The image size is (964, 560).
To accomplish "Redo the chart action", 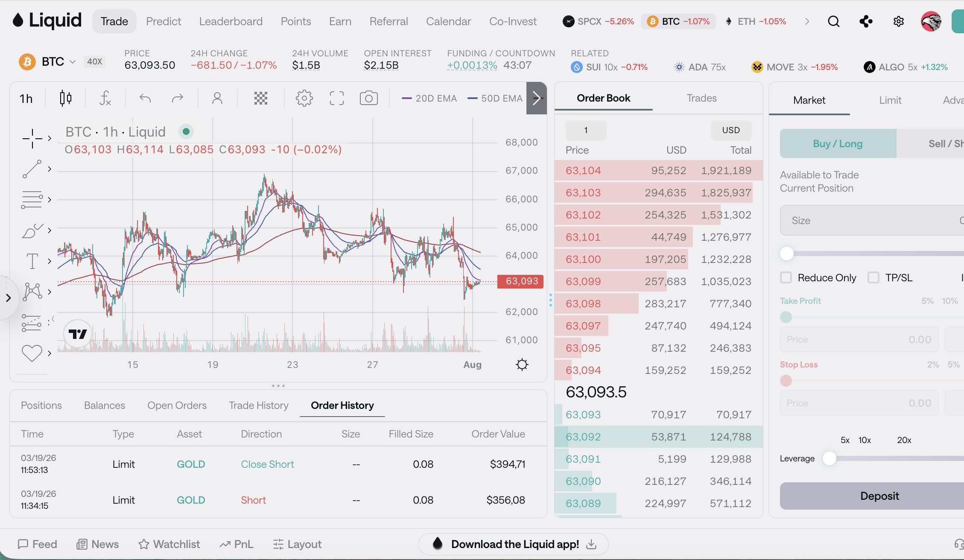I will click(177, 98).
